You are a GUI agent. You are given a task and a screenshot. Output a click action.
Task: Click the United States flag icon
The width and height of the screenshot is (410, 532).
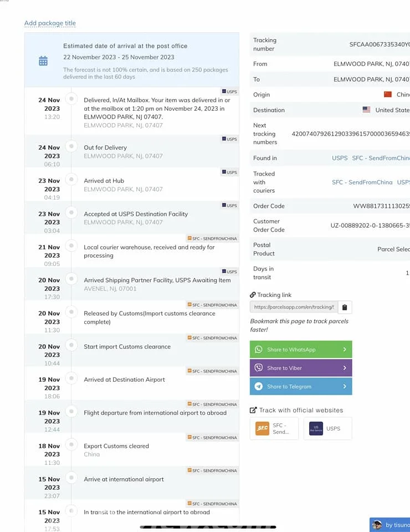tap(366, 110)
